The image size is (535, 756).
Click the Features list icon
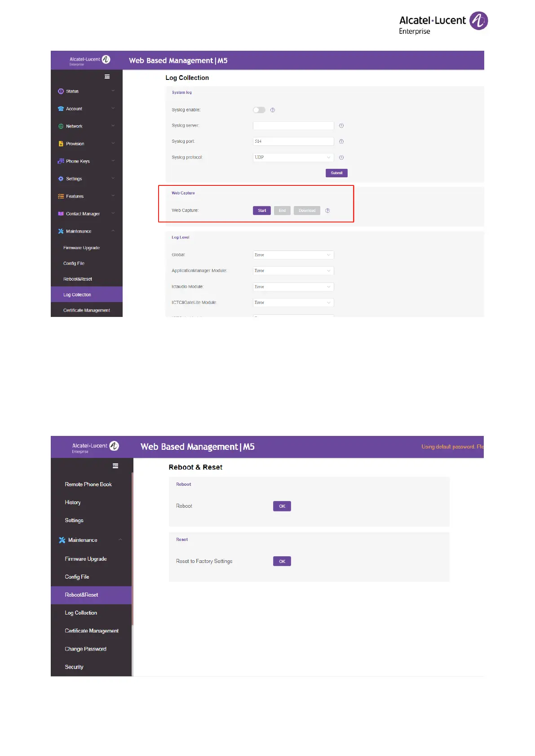61,196
